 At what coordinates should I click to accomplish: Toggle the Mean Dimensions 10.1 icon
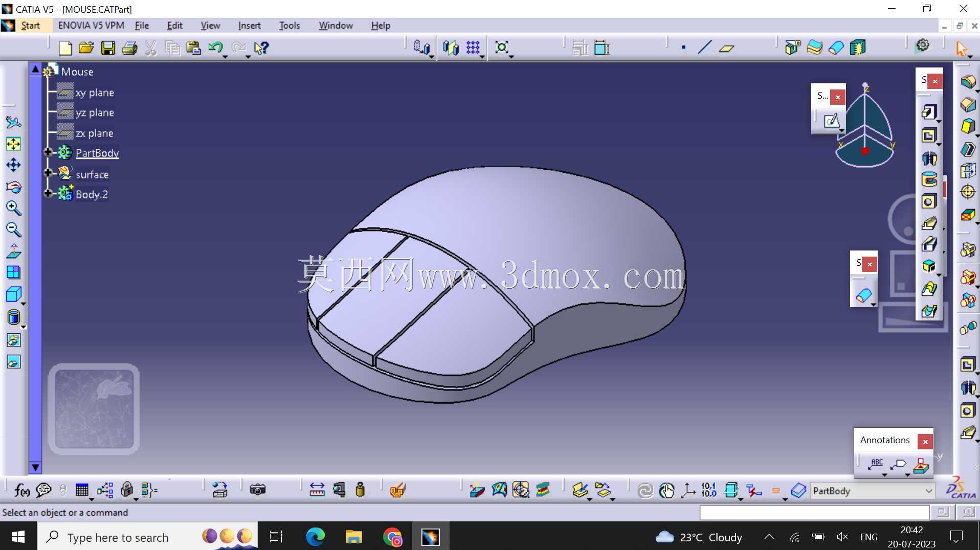[x=709, y=491]
